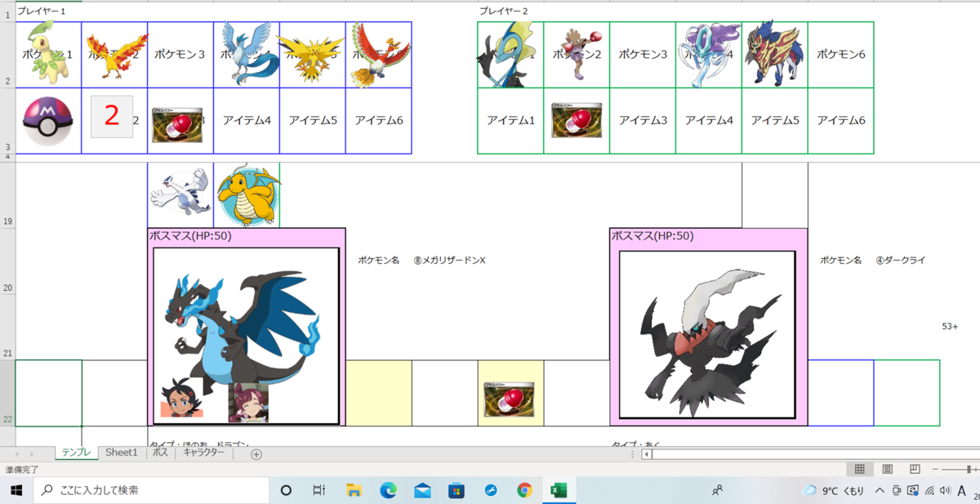Select Player 1 cell アイテム4
This screenshot has height=504, width=980.
point(247,121)
